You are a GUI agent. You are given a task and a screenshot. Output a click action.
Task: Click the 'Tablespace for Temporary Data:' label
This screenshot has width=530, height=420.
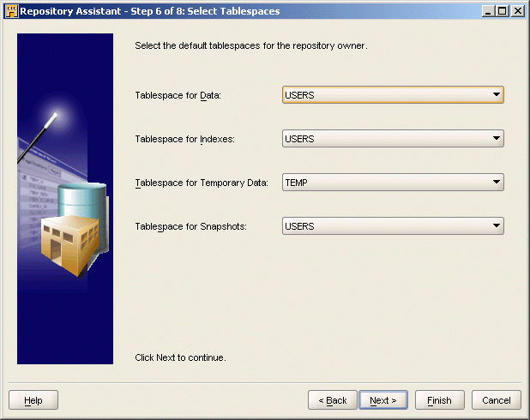[x=202, y=183]
